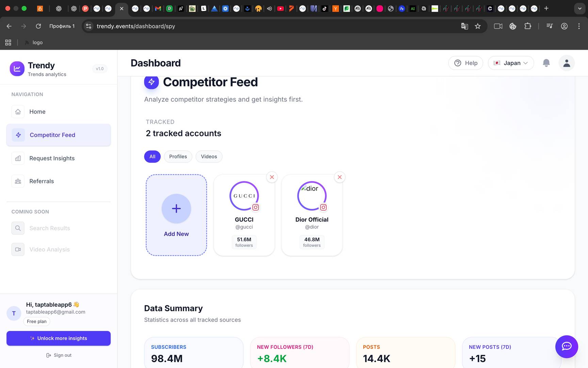
Task: Open the browser extensions puzzle icon
Action: (527, 26)
